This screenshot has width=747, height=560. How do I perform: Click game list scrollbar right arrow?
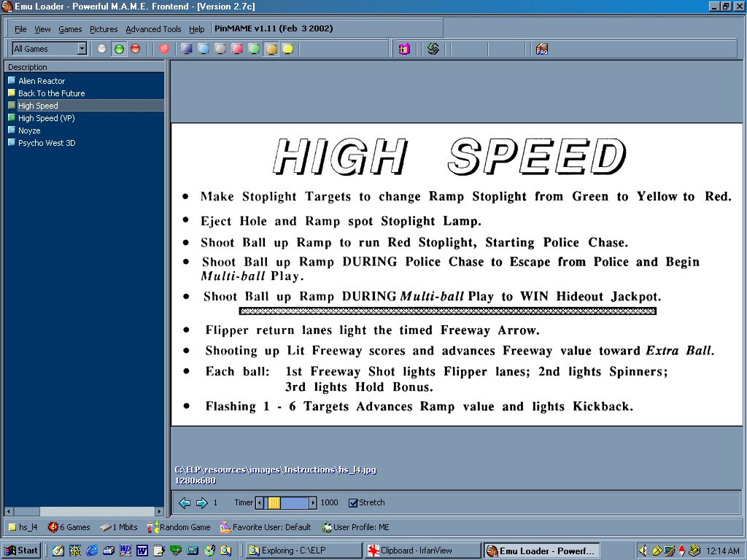tap(160, 511)
